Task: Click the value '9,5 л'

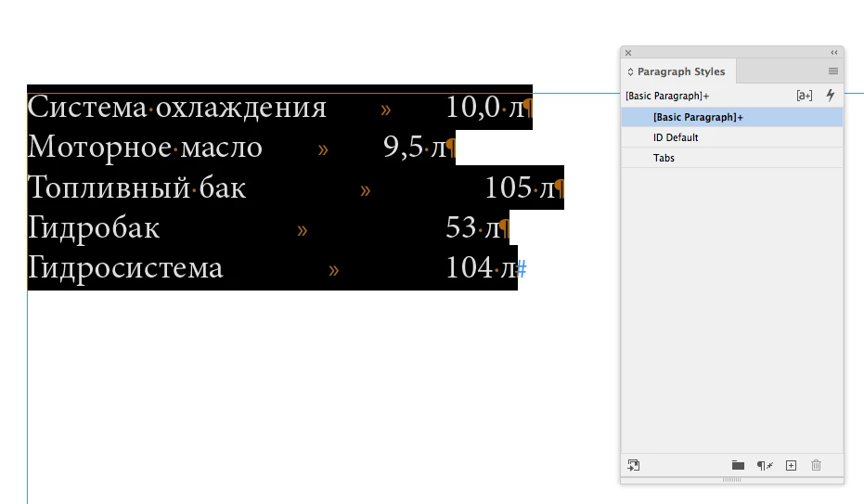Action: 414,147
